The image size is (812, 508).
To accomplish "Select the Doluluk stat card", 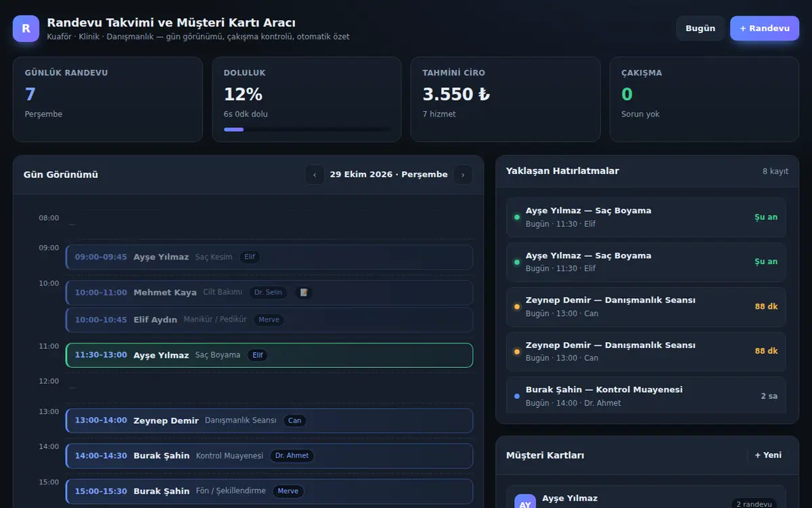I will (x=307, y=100).
